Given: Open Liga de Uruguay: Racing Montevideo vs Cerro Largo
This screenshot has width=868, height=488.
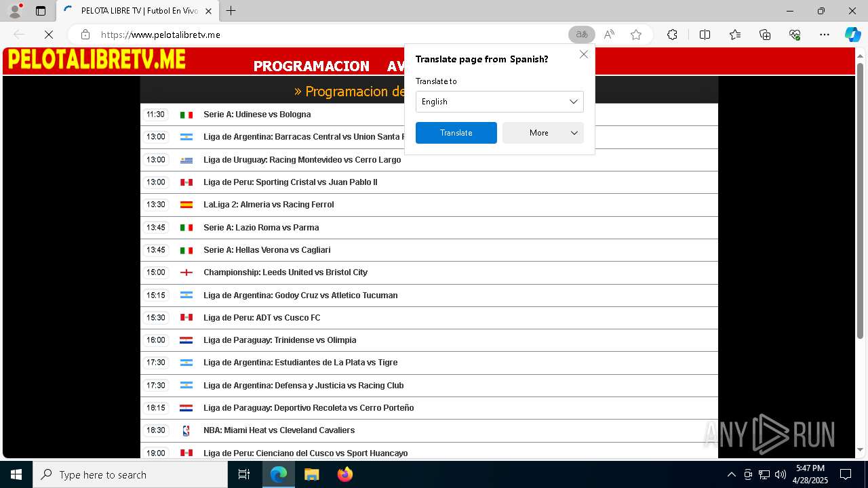Looking at the screenshot, I should pos(302,160).
